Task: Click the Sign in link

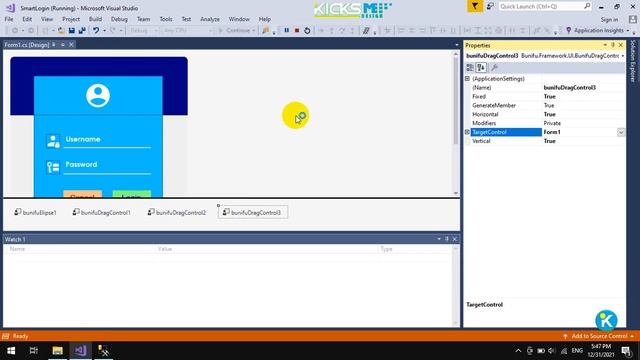Action: click(609, 19)
